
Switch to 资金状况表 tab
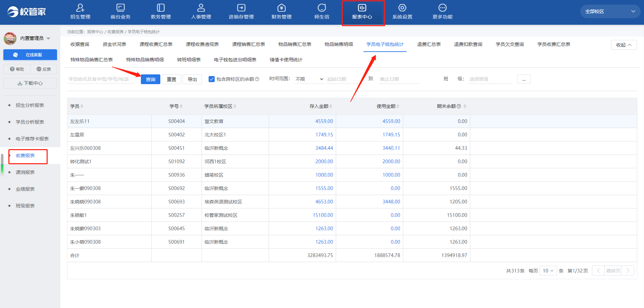[114, 44]
